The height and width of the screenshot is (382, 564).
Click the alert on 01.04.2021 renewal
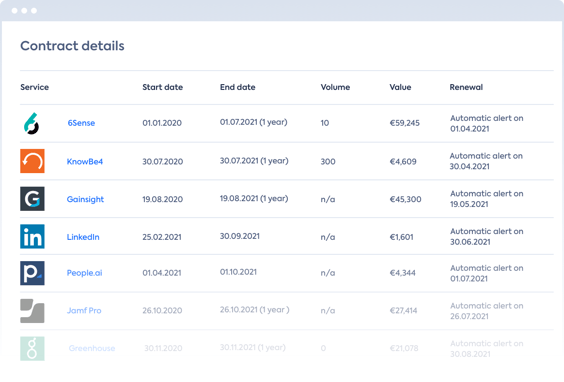click(x=486, y=123)
